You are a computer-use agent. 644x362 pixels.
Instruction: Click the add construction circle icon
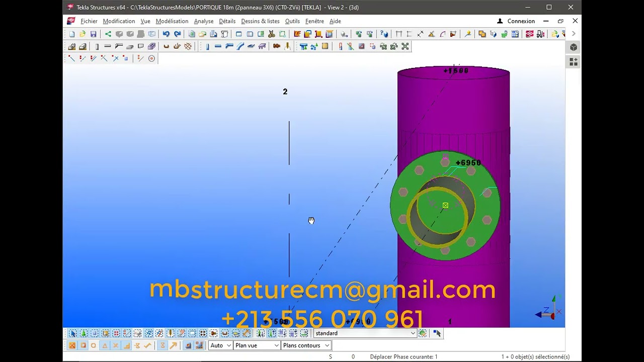(151, 58)
